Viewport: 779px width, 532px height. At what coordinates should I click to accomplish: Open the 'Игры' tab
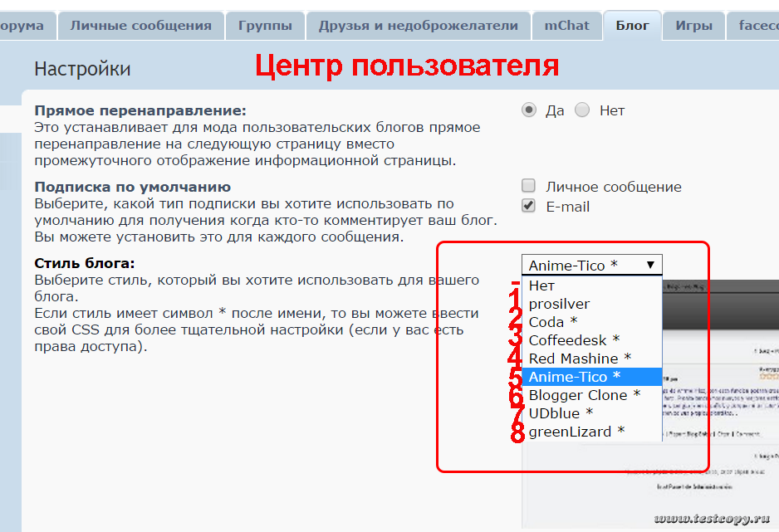click(693, 26)
